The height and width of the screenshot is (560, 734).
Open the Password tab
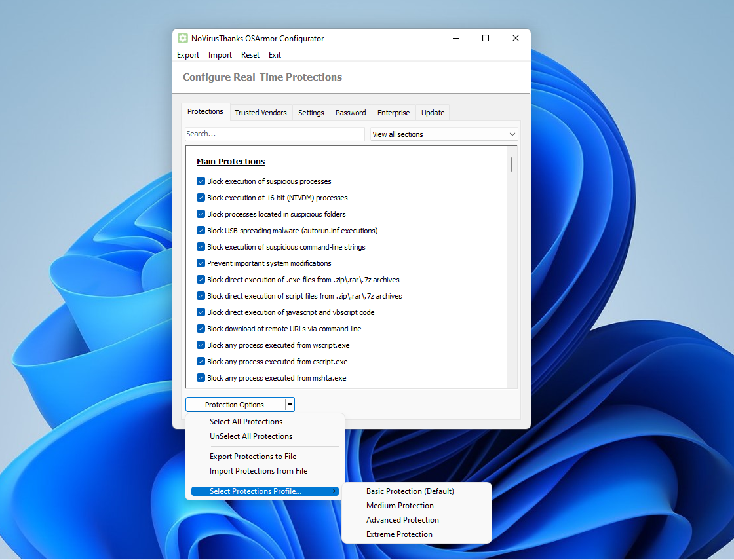point(351,113)
